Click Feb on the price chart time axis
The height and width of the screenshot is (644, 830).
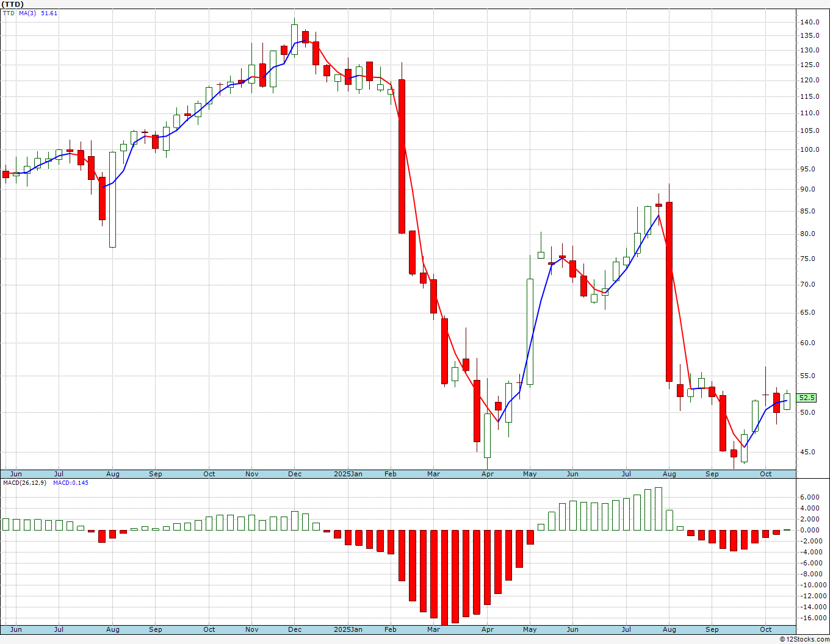point(391,474)
